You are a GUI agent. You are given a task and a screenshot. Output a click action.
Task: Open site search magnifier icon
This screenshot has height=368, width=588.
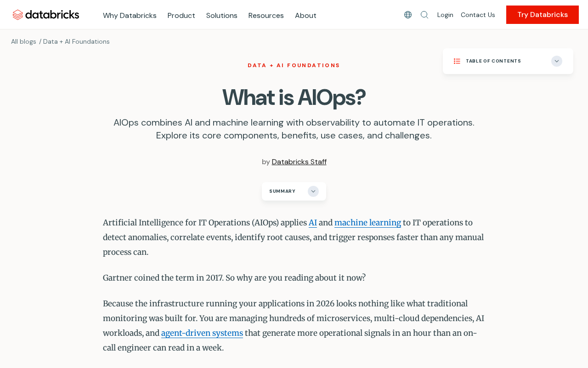tap(424, 15)
